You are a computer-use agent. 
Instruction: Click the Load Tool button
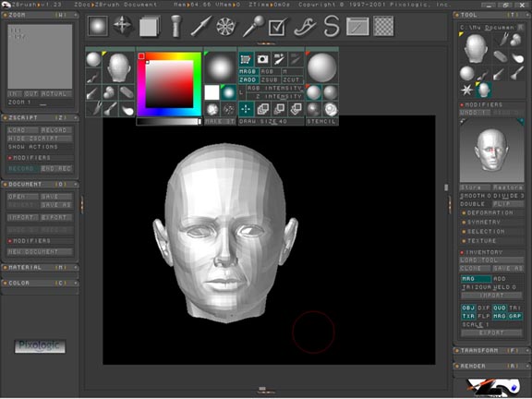(x=491, y=260)
